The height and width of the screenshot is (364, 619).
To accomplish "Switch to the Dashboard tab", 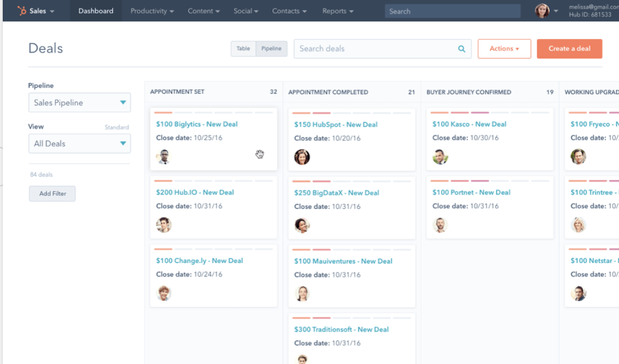I will coord(95,10).
